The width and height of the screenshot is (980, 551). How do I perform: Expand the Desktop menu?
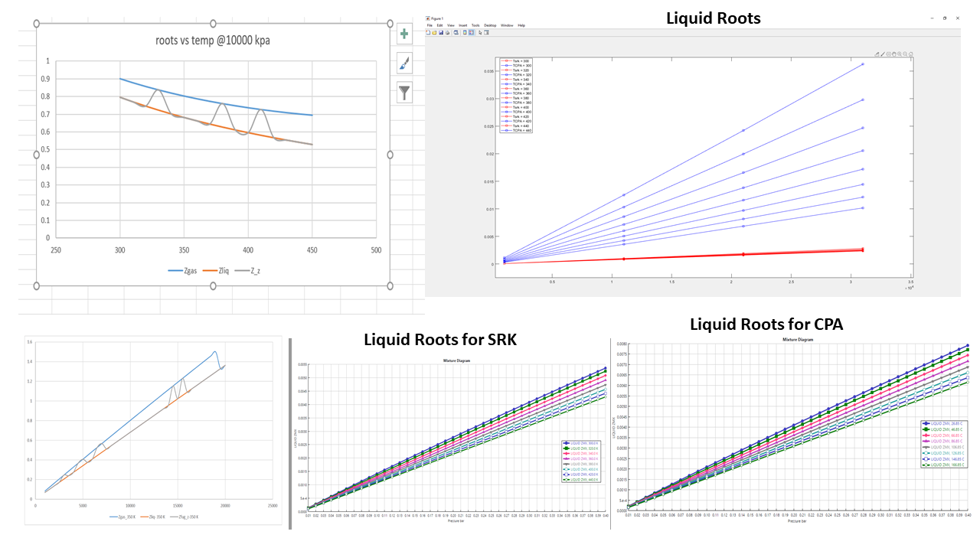pos(490,25)
